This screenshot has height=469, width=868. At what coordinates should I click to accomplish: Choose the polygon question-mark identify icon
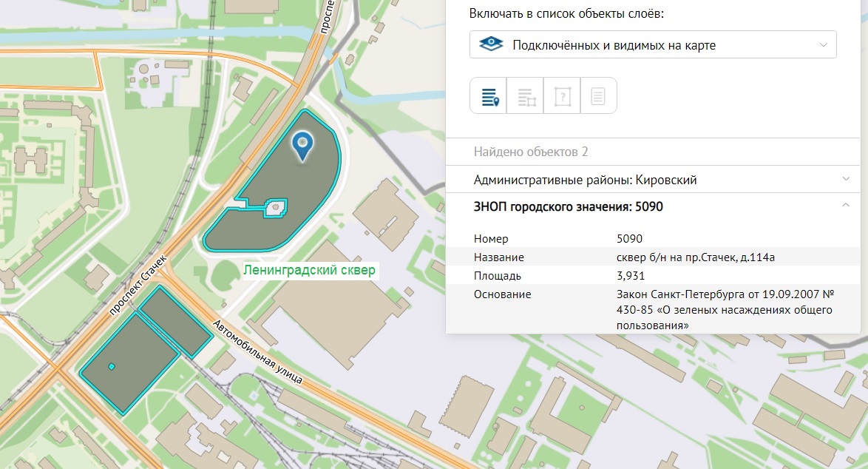[562, 96]
